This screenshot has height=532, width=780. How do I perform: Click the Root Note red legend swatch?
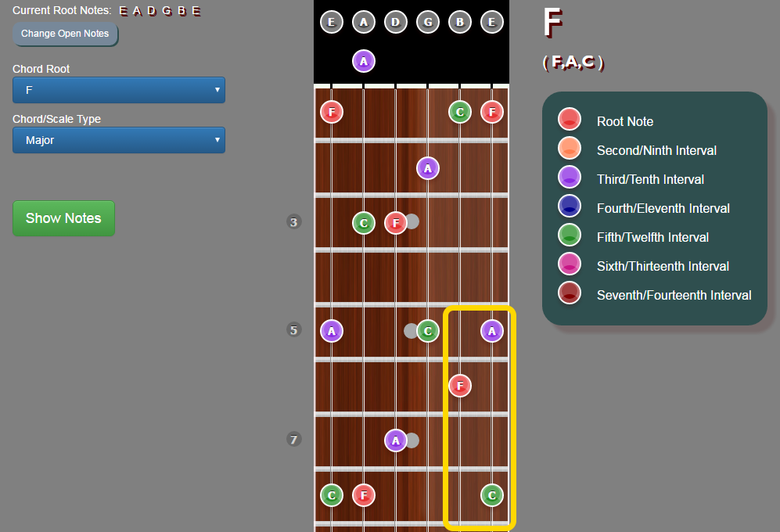(570, 120)
